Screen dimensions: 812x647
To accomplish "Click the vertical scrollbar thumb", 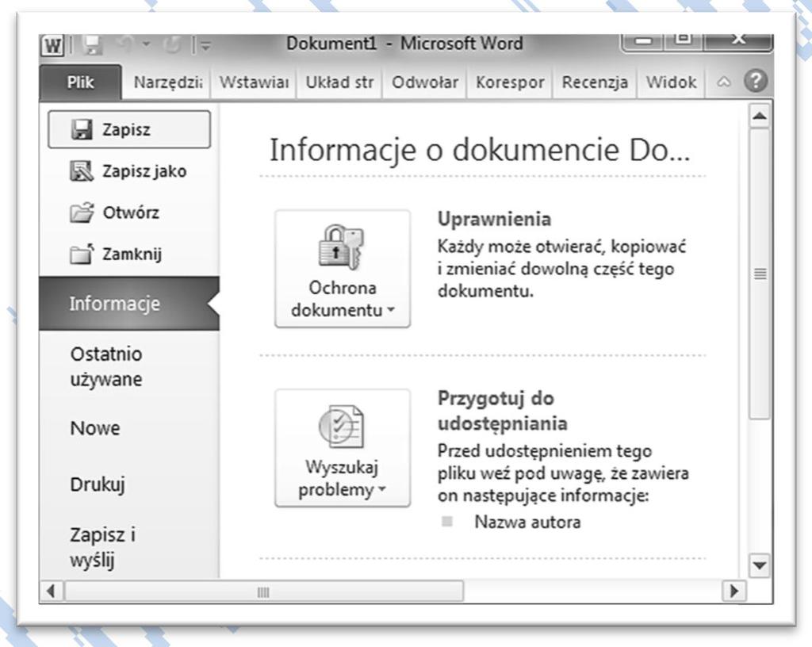I will click(x=760, y=274).
